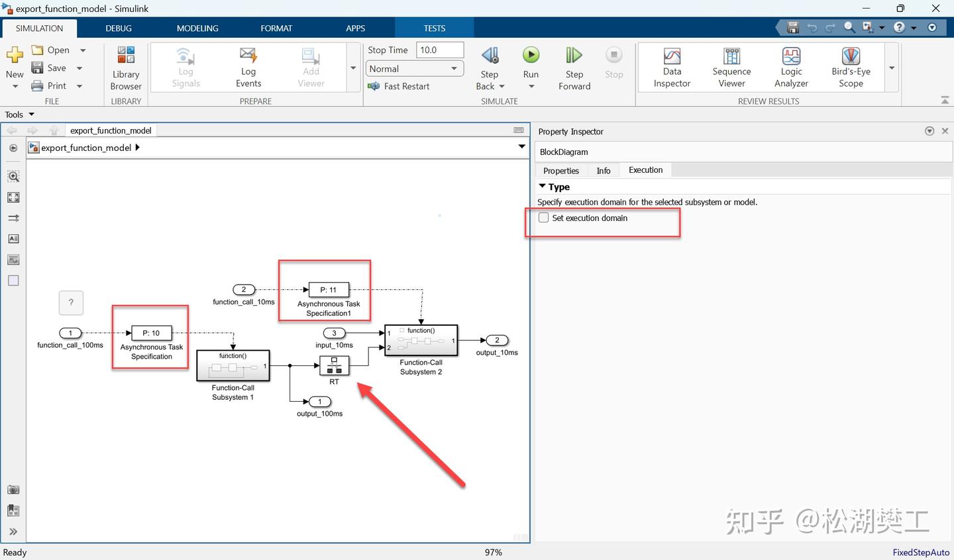Select the Function-Call Subsystem 1 block
954x560 pixels.
point(233,365)
